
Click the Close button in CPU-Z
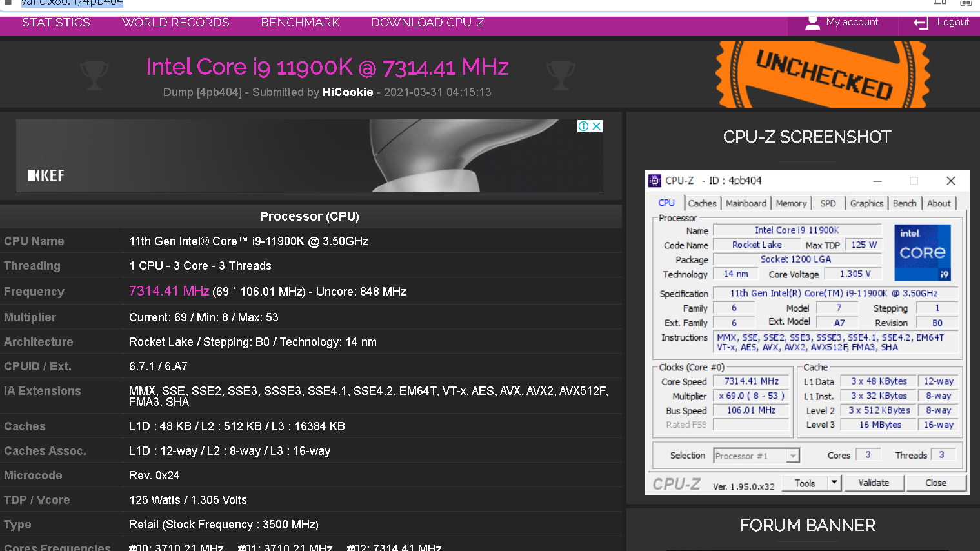click(x=935, y=483)
